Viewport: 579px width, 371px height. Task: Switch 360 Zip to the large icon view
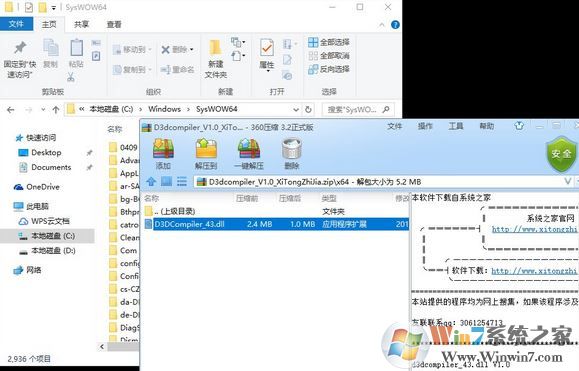click(x=167, y=182)
